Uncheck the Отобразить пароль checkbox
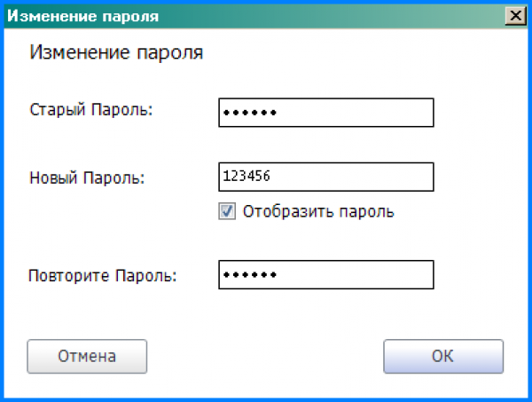Screen dimensions: 532x402 (x=228, y=211)
